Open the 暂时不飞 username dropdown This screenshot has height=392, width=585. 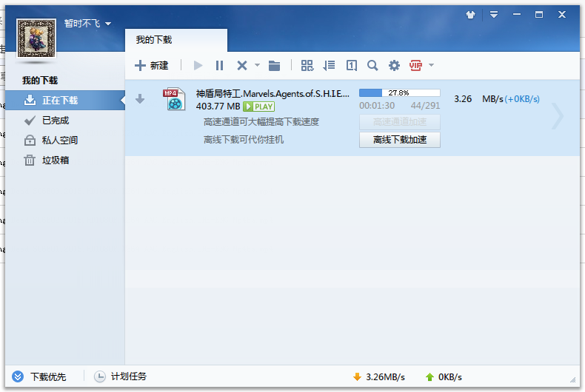coord(87,24)
